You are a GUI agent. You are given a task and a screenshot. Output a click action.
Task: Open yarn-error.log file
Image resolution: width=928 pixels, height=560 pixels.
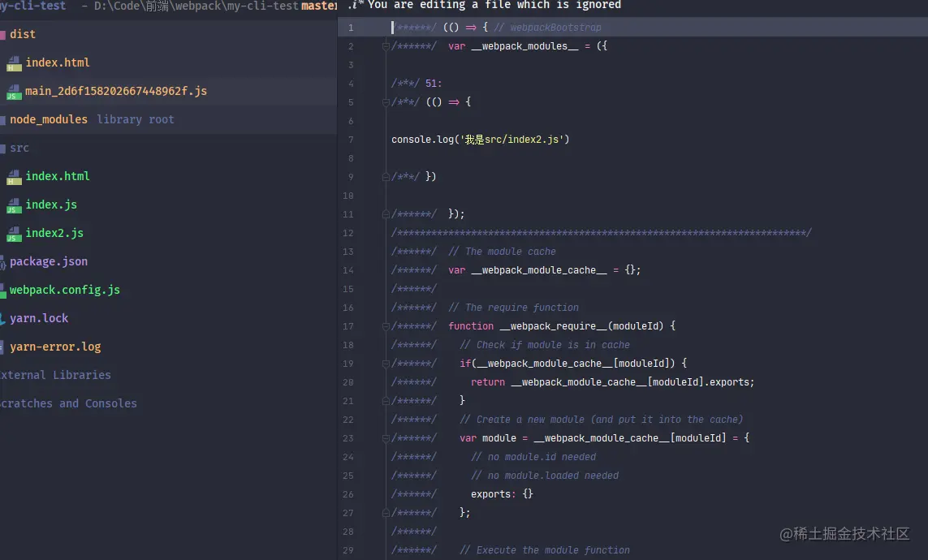pos(55,347)
